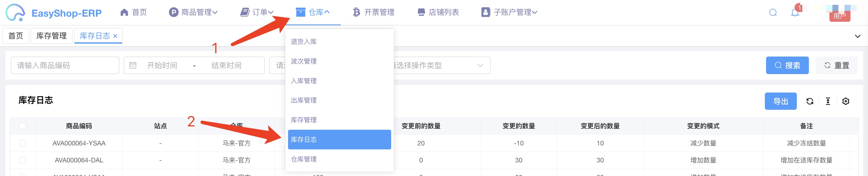Select 库存管理 from the dropdown menu

339,120
